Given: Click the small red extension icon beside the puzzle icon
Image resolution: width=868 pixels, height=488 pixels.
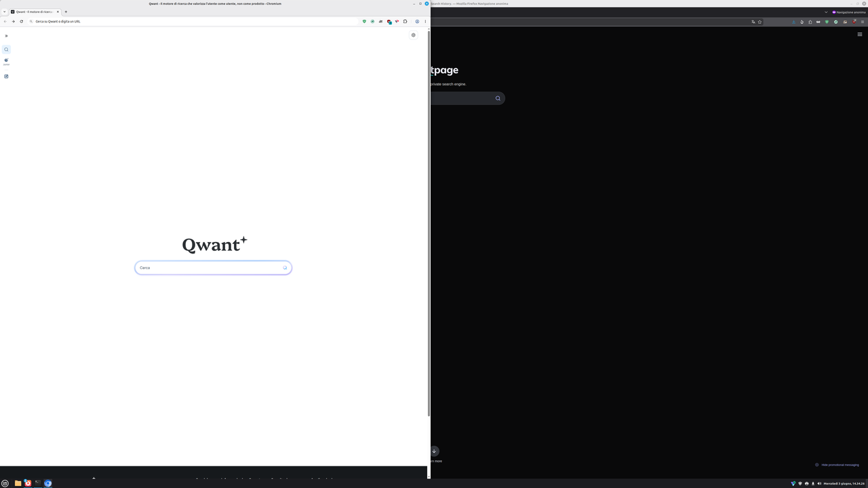Looking at the screenshot, I should click(x=397, y=21).
